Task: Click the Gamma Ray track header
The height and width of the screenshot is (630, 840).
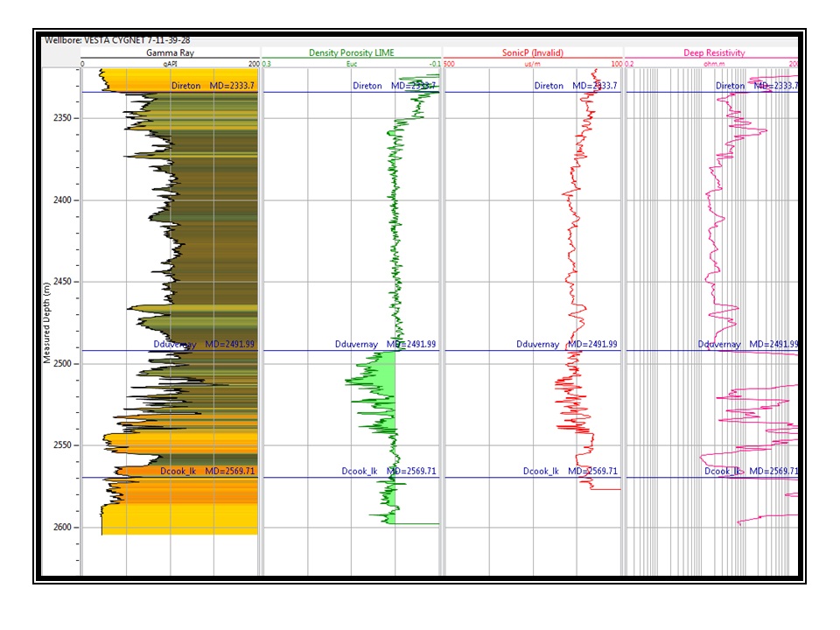Action: click(170, 52)
